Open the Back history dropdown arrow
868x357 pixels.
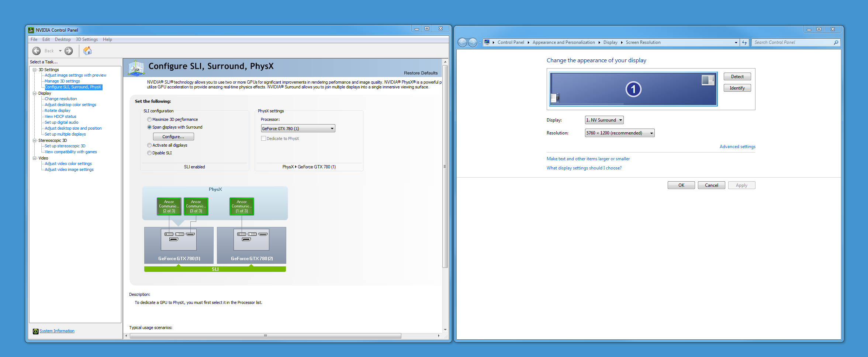60,51
